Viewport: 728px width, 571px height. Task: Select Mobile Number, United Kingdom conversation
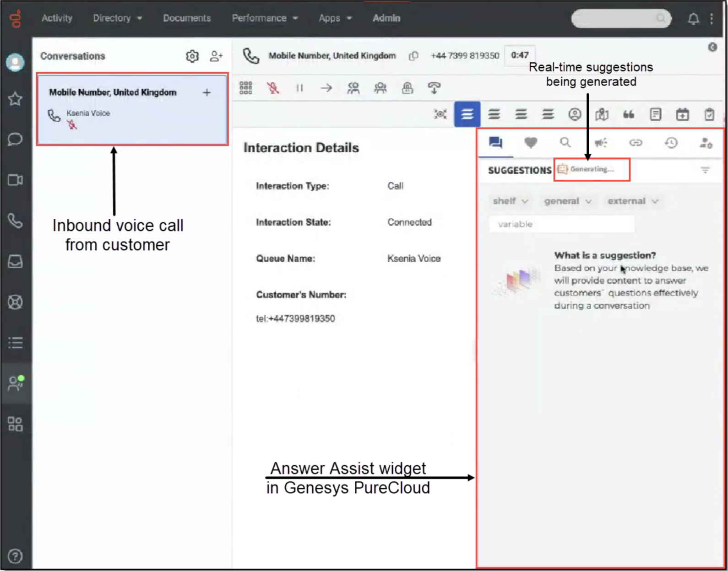[x=132, y=109]
